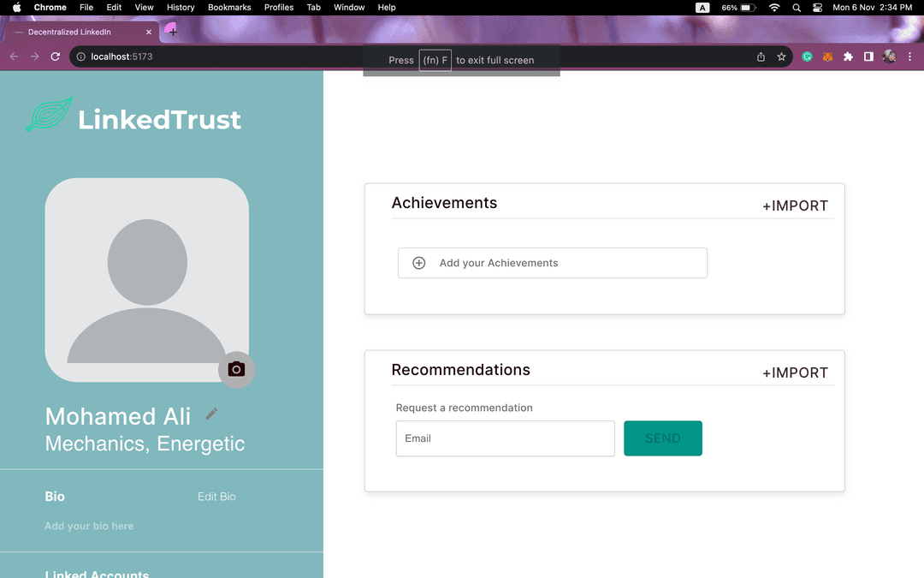Click the pencil edit icon beside Mohamed Ali
The width and height of the screenshot is (924, 578).
[x=211, y=414]
